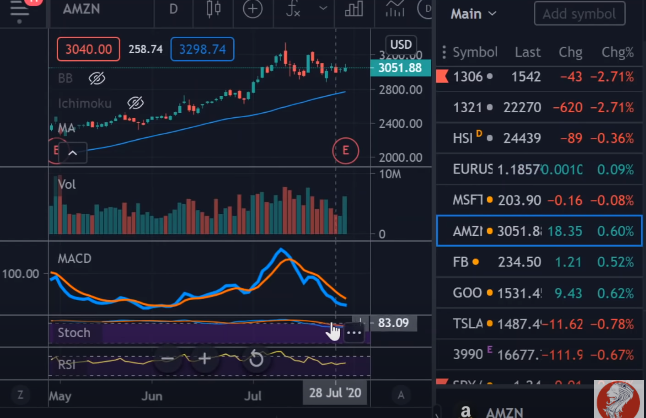This screenshot has width=646, height=418.
Task: Click the lion avatar thumbnail
Action: (619, 399)
